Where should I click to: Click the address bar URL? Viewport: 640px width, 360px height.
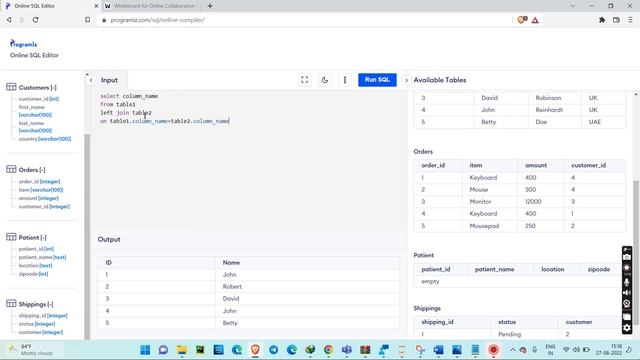click(x=158, y=20)
